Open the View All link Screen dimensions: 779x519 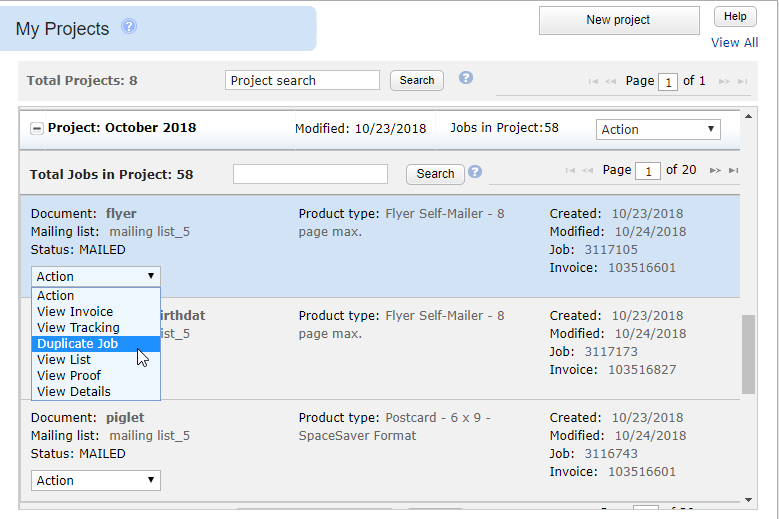734,42
